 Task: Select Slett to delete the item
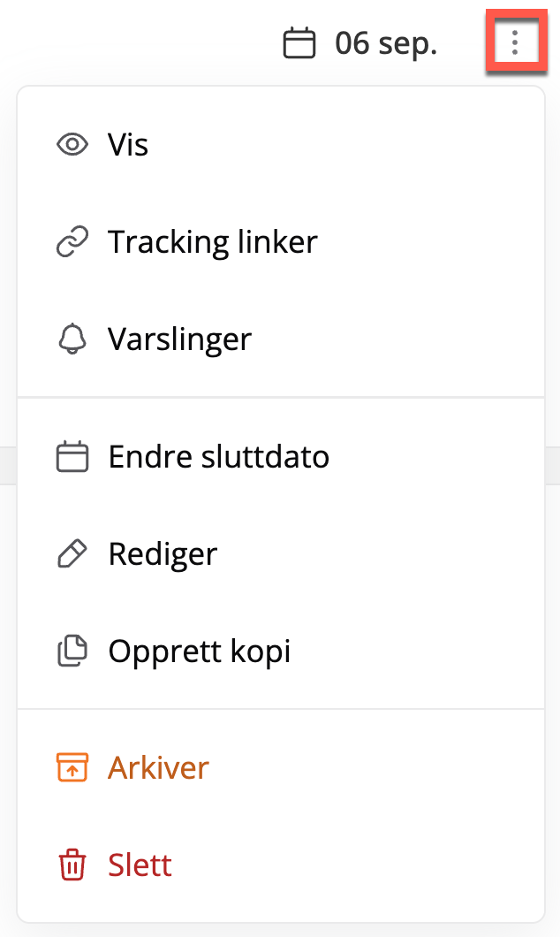click(281, 865)
